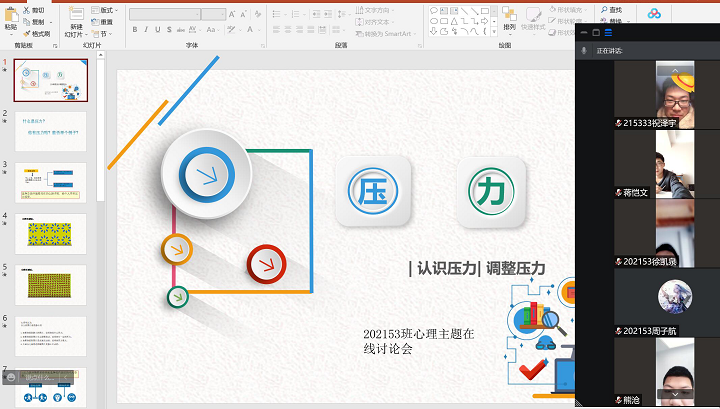Toggle microphone in meeting panel
The height and width of the screenshot is (409, 720).
pyautogui.click(x=584, y=50)
